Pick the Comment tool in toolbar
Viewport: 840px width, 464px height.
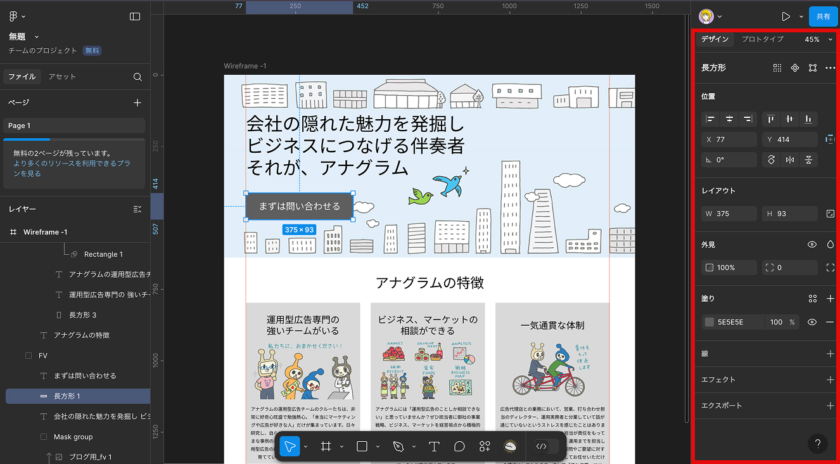pos(459,446)
